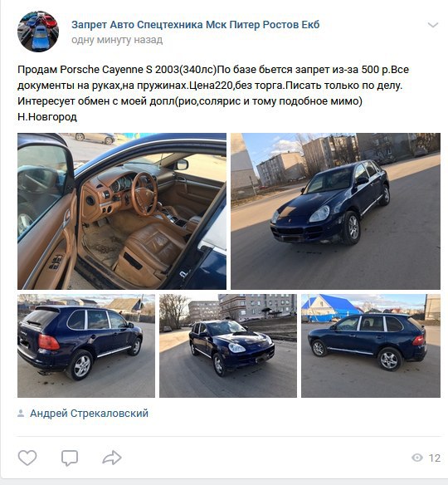448x485 pixels.
Task: Click the eye views counter icon
Action: pyautogui.click(x=417, y=458)
